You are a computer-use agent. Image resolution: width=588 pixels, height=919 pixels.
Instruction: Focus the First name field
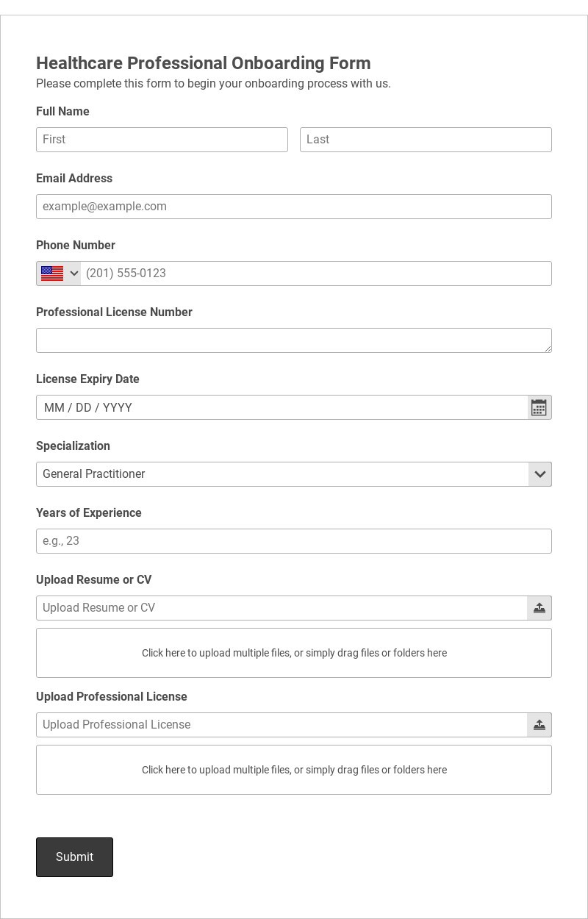(x=162, y=140)
